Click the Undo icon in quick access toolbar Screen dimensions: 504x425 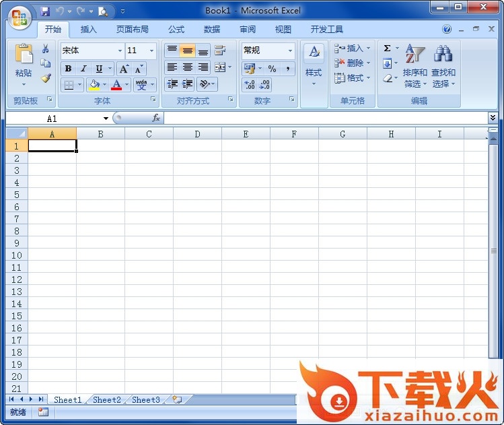(60, 11)
